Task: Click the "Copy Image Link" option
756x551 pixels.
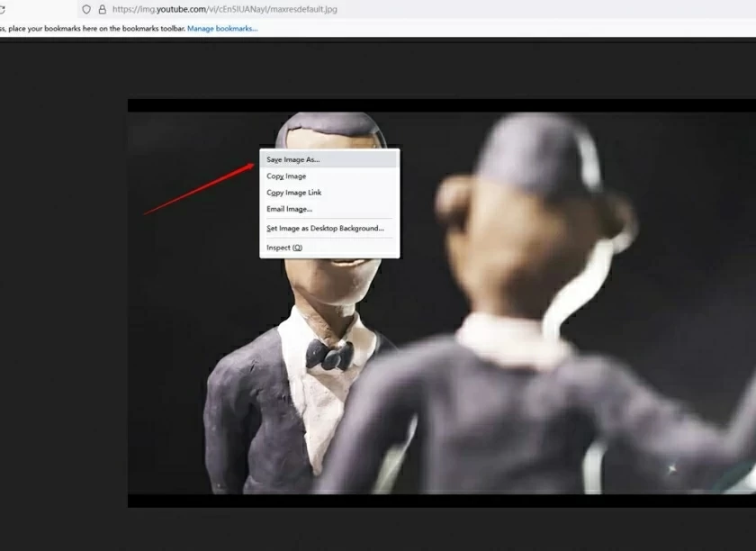Action: (292, 192)
